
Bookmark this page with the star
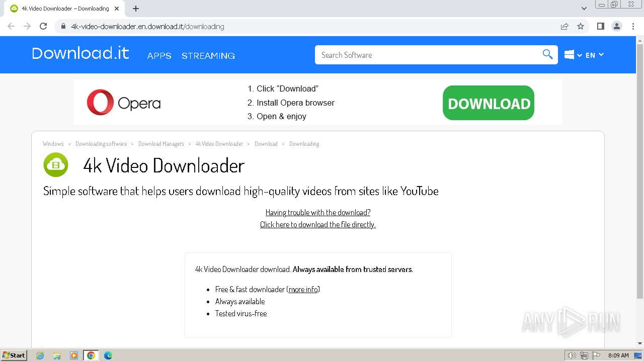581,26
